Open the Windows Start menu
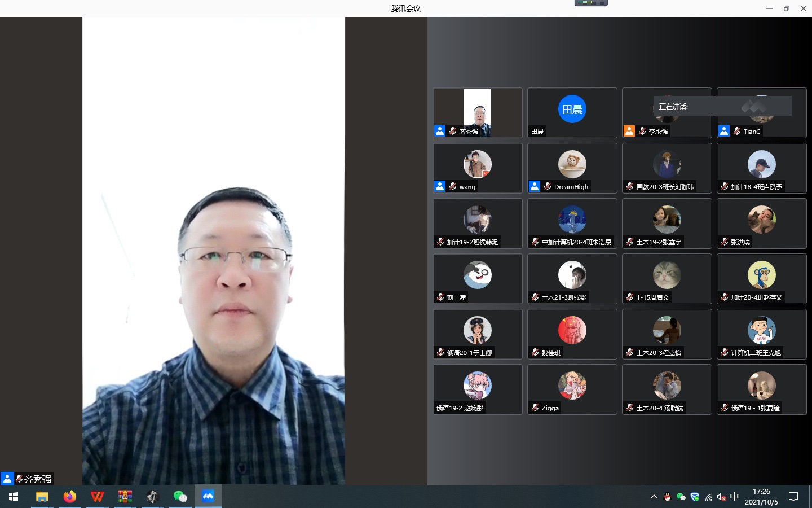 coord(14,497)
